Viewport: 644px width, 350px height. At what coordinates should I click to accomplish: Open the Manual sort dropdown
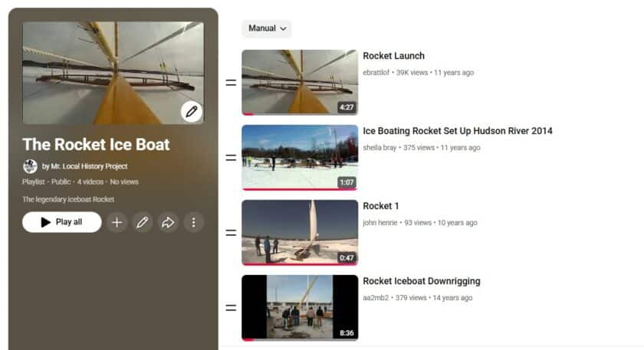tap(267, 28)
